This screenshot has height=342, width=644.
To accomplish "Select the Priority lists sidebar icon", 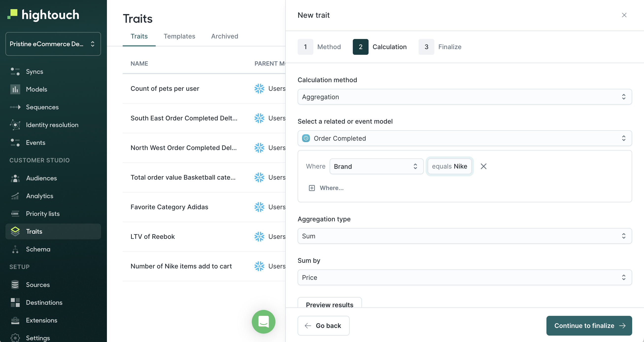I will pyautogui.click(x=15, y=213).
